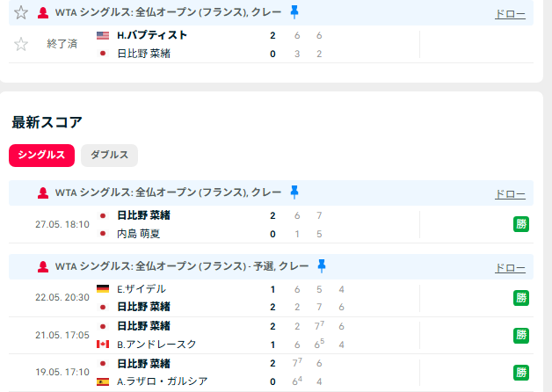This screenshot has height=392, width=552.
Task: Click the German flag beside E.ザイデル
Action: (103, 288)
